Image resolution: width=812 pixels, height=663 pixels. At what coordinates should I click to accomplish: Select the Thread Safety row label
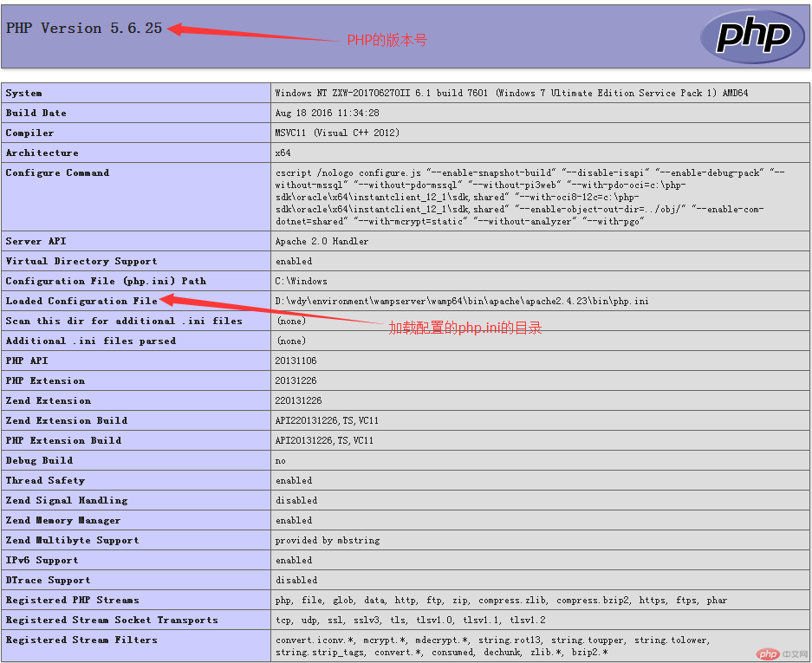click(45, 480)
